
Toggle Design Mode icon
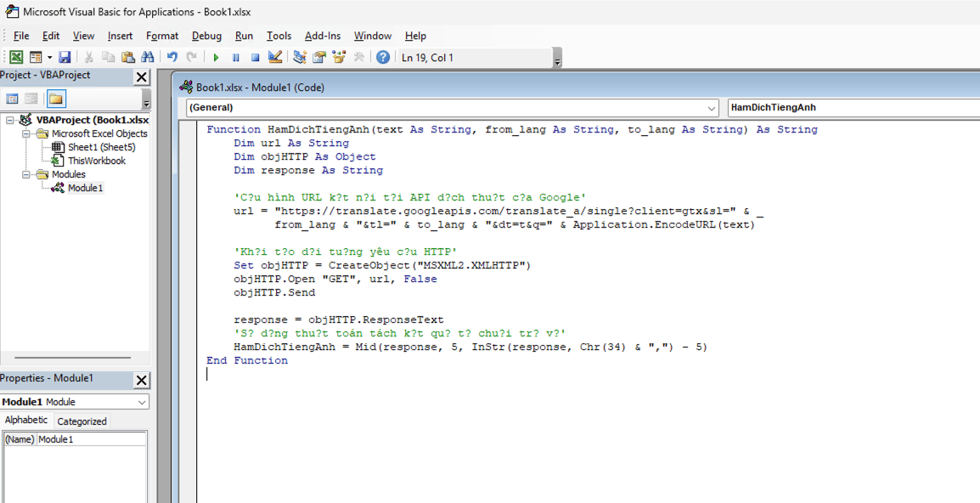[x=275, y=57]
